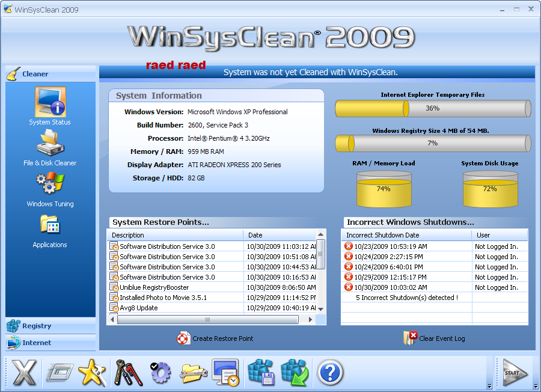Click the Windows Registry Size 7% bar
Screen dimensions: 541x392
tap(433, 143)
